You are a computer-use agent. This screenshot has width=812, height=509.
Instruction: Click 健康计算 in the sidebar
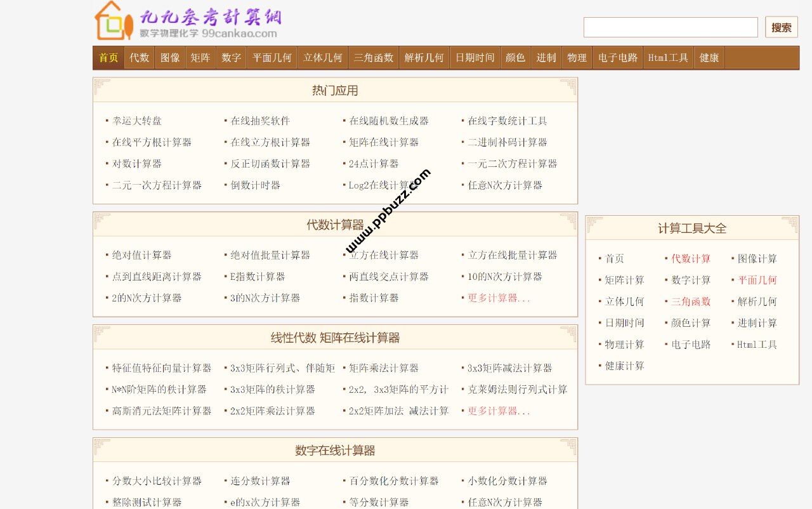click(625, 366)
